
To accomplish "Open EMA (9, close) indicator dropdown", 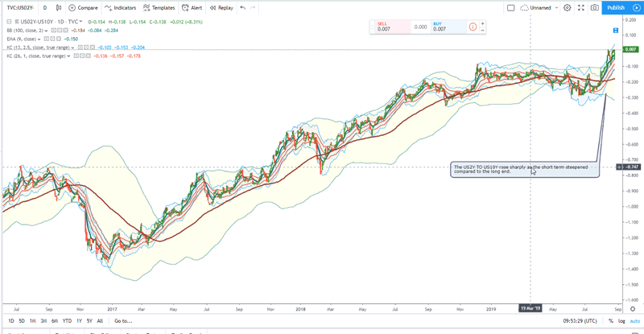I will (40, 39).
